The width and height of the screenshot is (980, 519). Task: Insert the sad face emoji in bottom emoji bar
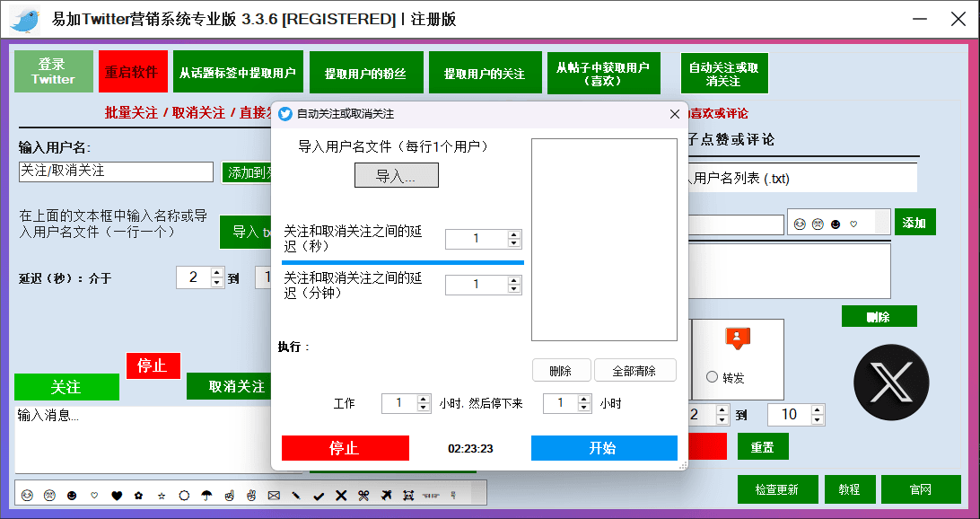coord(49,496)
